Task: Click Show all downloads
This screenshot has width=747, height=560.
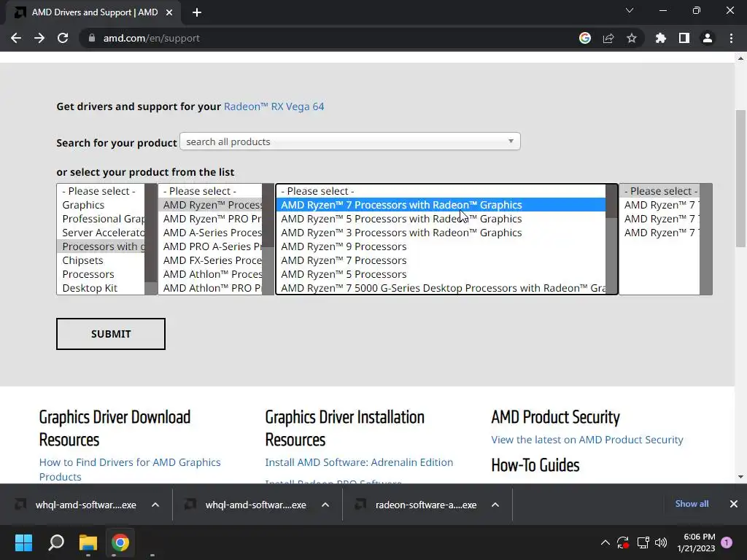Action: click(x=692, y=504)
